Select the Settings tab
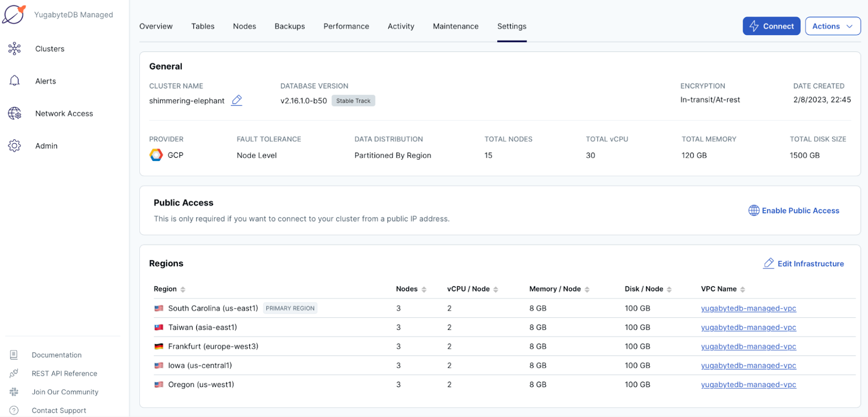 click(512, 26)
